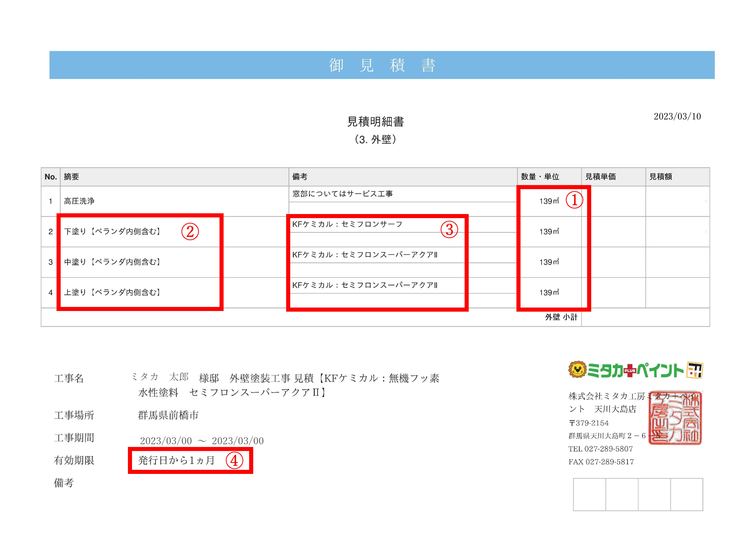
Task: Select the 見積明細書 heading
Action: coord(376,122)
